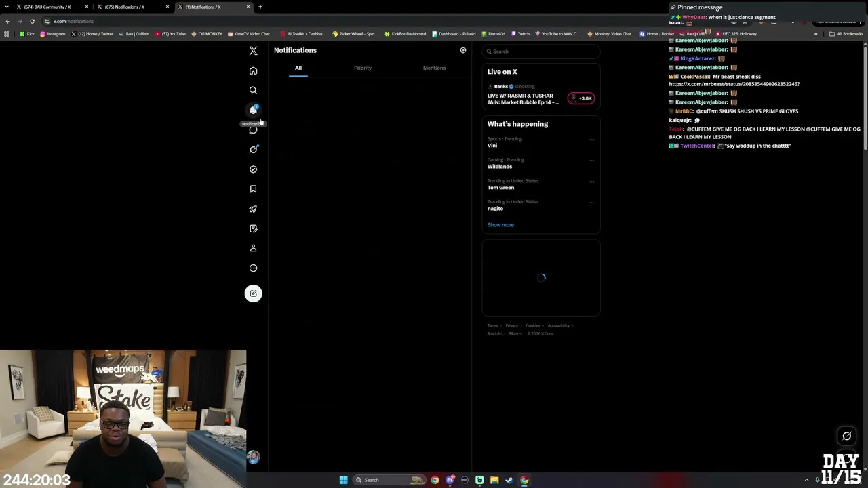Open the YouTube bookmark
Viewport: 868px width, 488px height.
pyautogui.click(x=171, y=34)
